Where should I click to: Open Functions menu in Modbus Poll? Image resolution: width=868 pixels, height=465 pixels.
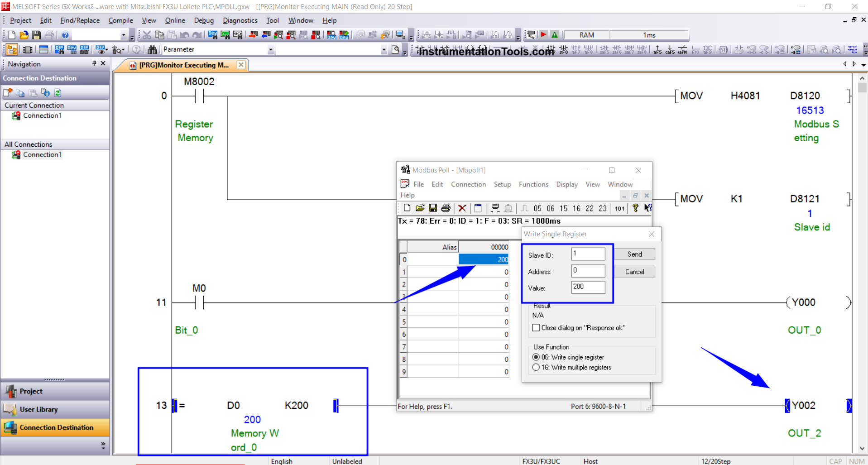coord(533,184)
